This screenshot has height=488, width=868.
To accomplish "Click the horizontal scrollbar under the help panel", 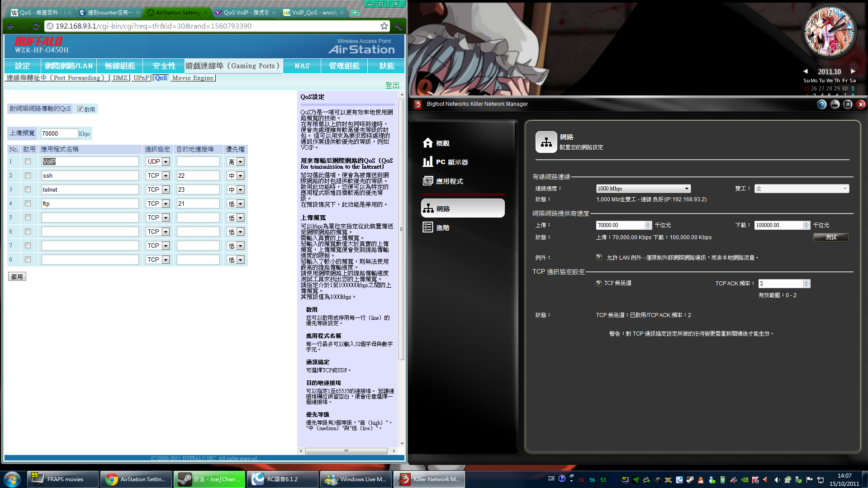I will coord(346,451).
